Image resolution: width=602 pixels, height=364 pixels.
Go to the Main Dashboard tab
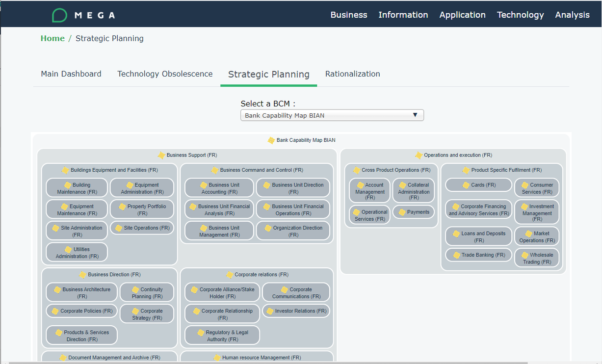[x=71, y=74]
